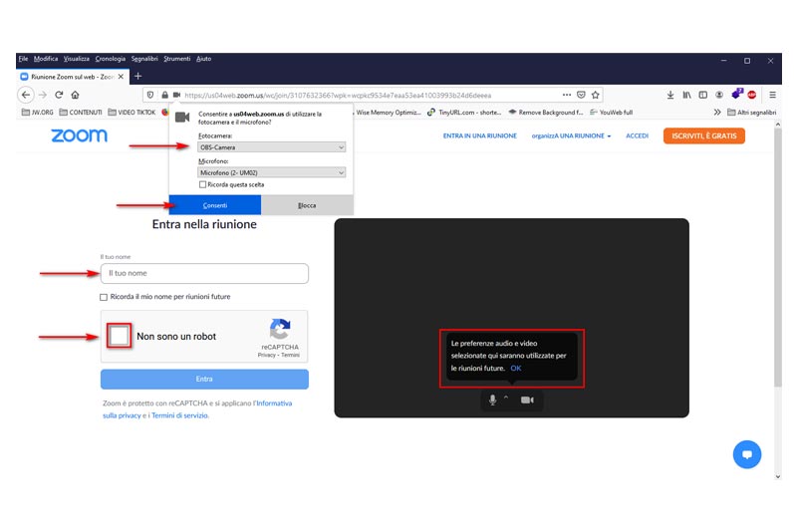This screenshot has width=797, height=532.
Task: Open the Fotocamera OBS-Camera dropdown
Action: pyautogui.click(x=271, y=147)
